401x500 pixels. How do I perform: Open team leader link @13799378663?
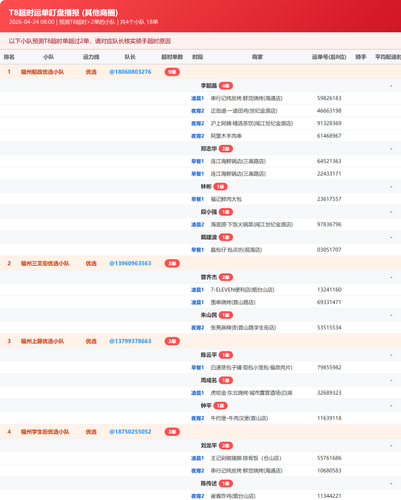130,341
